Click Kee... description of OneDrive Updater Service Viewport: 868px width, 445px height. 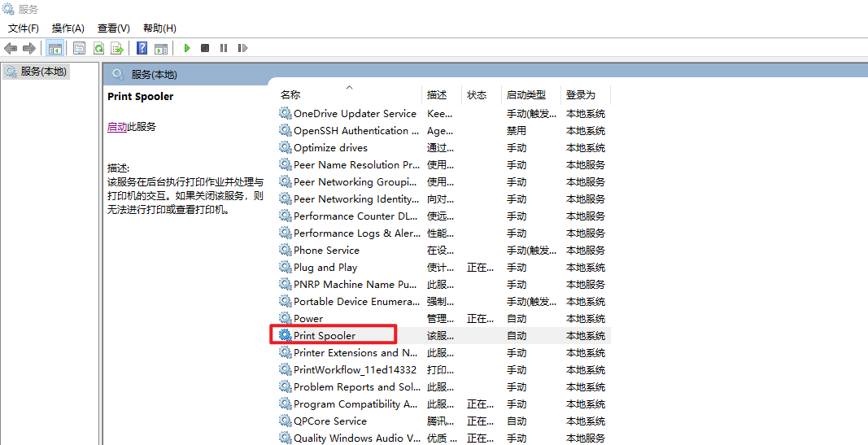[x=440, y=113]
